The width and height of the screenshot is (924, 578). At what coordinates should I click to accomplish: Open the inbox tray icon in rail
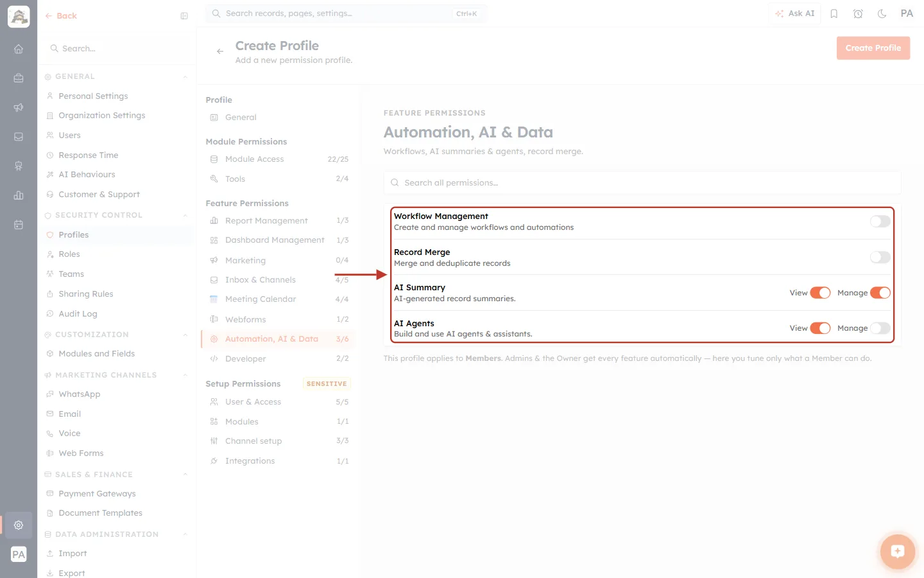[x=19, y=137]
